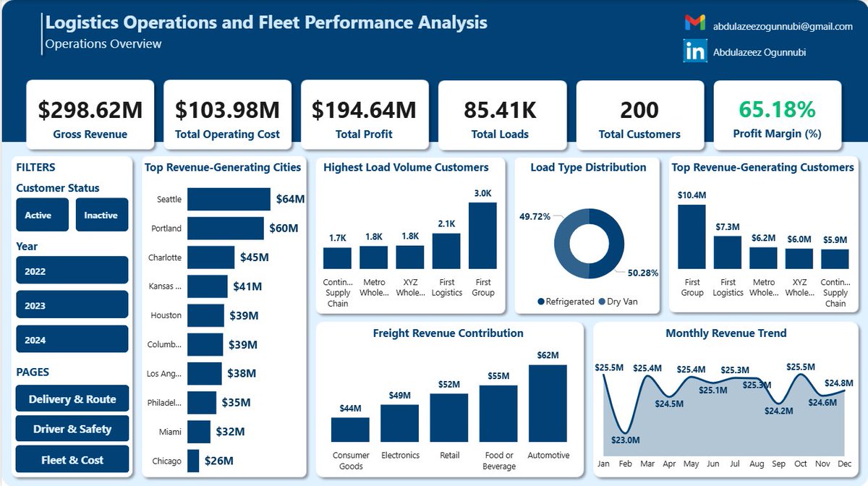Screen dimensions: 868x486
Task: Click the Top Revenue-Generating Customers title
Action: [x=762, y=167]
